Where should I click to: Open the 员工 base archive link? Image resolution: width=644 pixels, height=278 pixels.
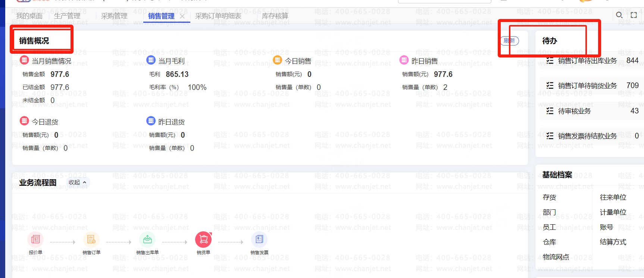click(x=549, y=227)
